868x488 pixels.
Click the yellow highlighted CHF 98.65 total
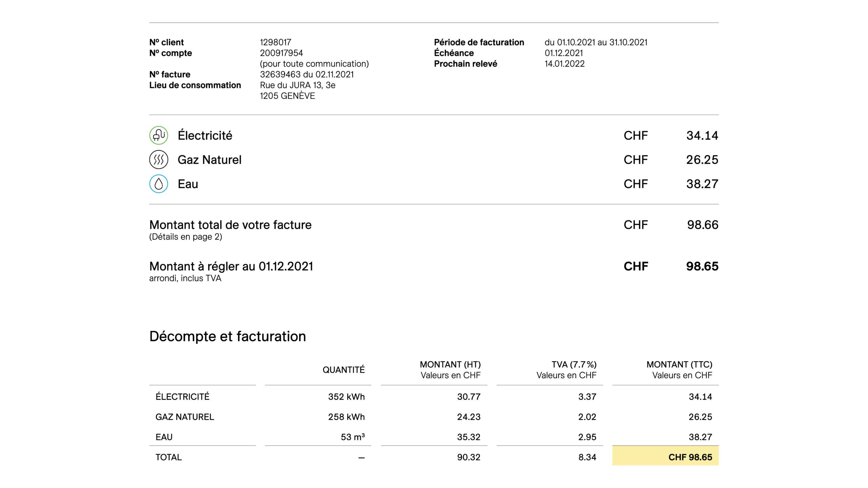tap(690, 457)
